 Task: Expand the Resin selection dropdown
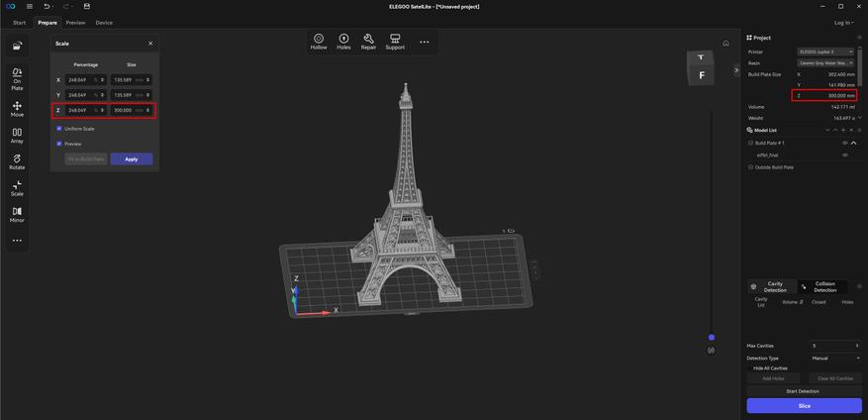coord(825,63)
